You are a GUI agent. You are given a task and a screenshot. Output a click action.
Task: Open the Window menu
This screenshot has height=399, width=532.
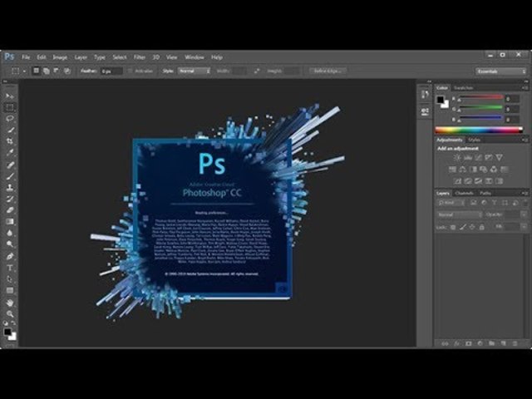click(x=195, y=57)
